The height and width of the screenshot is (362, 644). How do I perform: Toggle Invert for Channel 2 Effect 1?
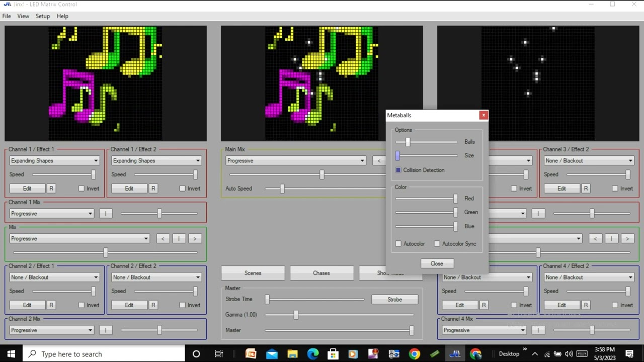click(82, 305)
